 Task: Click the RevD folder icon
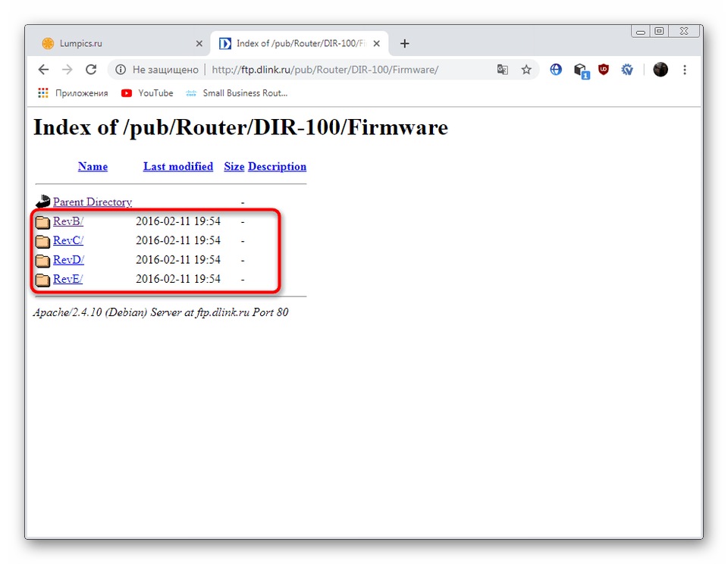42,261
